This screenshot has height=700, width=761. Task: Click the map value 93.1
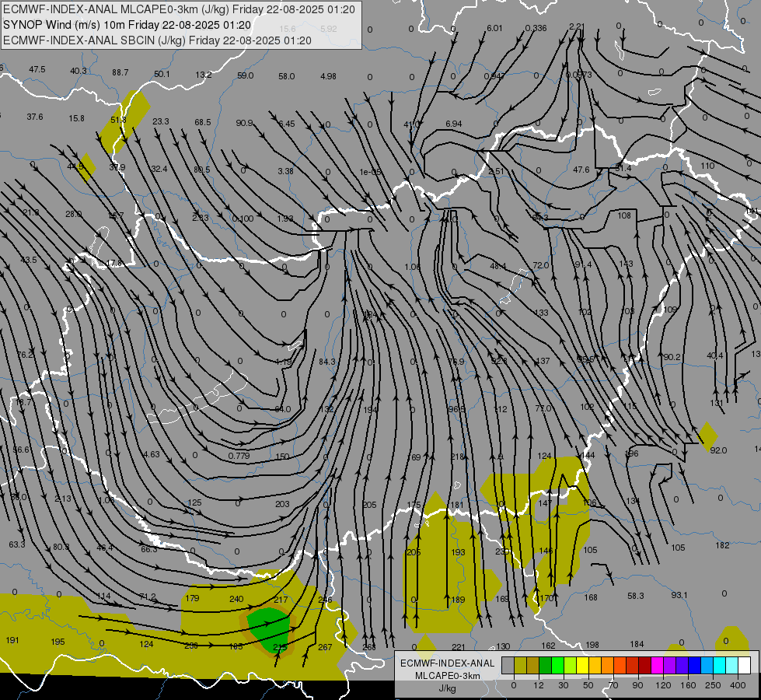(679, 594)
